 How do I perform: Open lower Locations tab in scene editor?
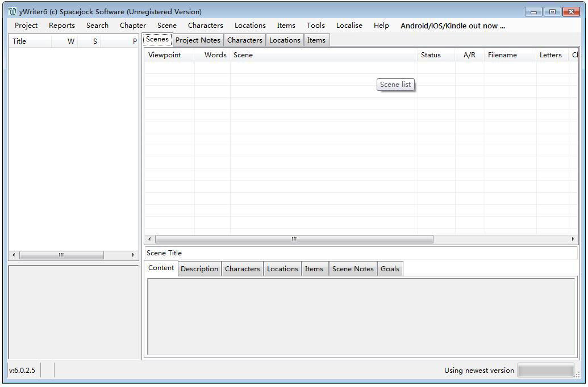(x=283, y=269)
